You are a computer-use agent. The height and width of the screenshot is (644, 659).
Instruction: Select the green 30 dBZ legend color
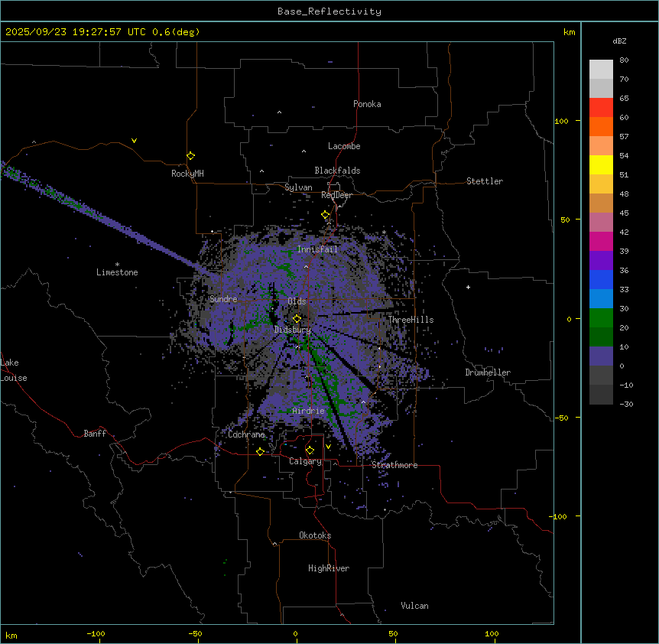[601, 317]
